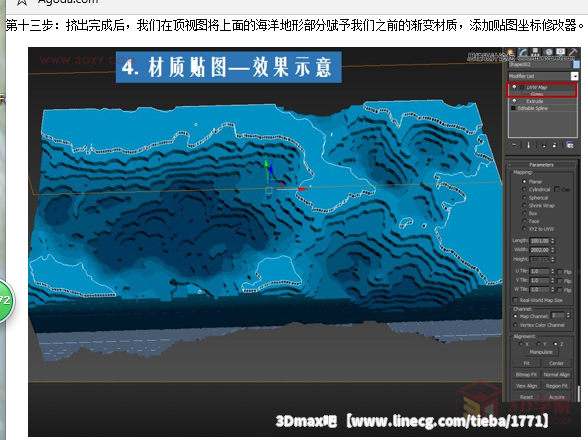The height and width of the screenshot is (440, 588).
Task: Click the U Tile spinner arrows
Action: (552, 271)
